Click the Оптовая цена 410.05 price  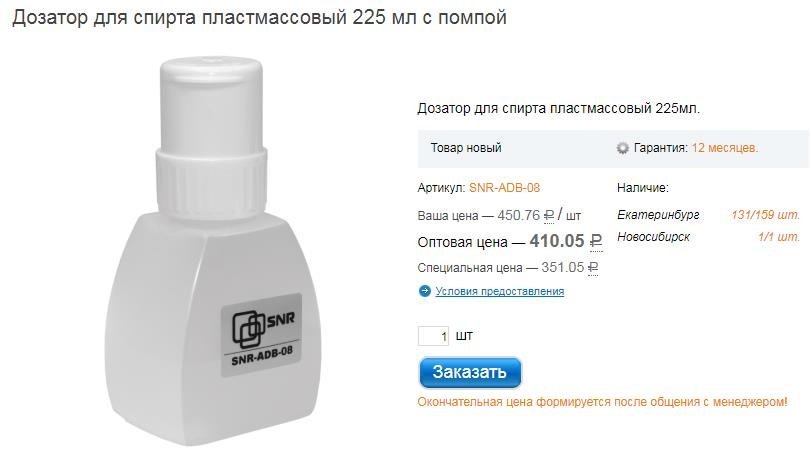tap(510, 241)
